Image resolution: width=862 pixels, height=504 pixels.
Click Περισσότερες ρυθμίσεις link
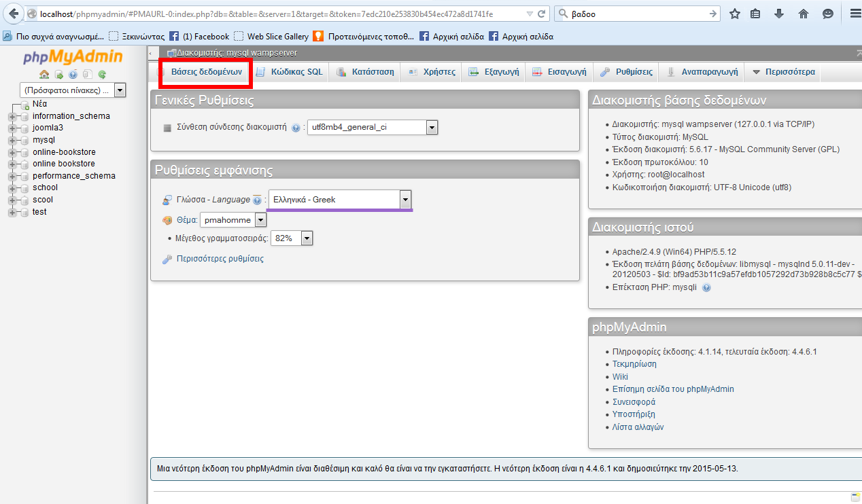click(x=220, y=259)
